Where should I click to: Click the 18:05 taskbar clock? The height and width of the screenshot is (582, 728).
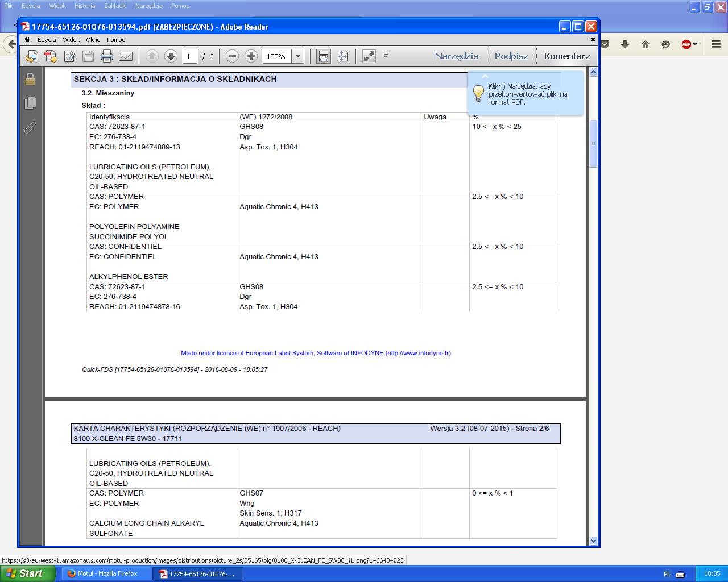coord(712,574)
